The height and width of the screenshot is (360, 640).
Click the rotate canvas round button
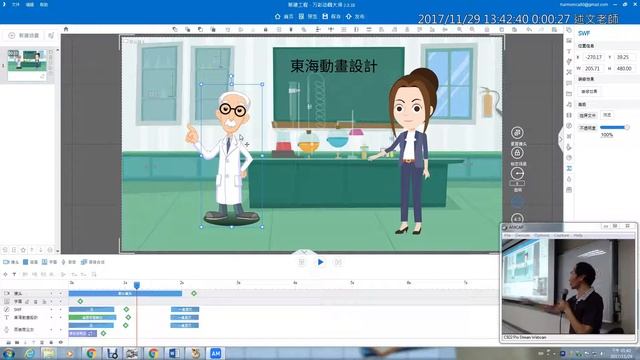click(x=517, y=173)
